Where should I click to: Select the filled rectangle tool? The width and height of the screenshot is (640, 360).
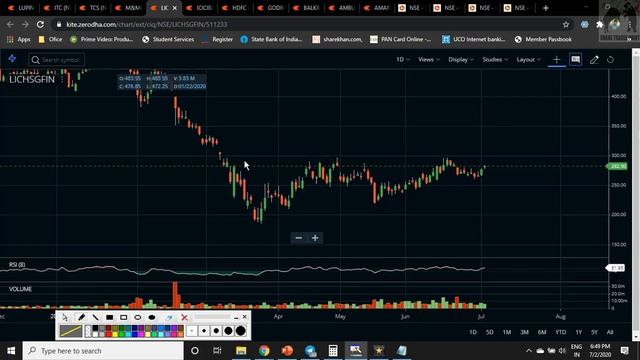point(109,317)
